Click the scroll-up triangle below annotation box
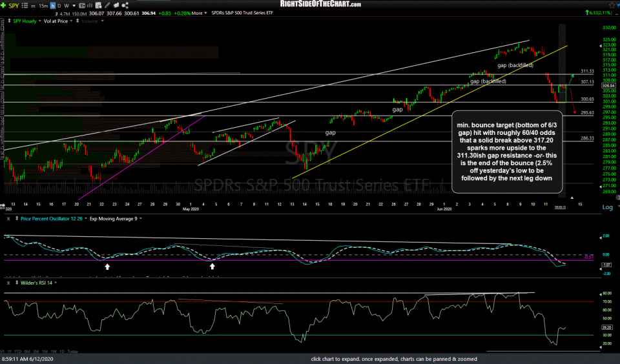620x364 pixels. (572, 197)
